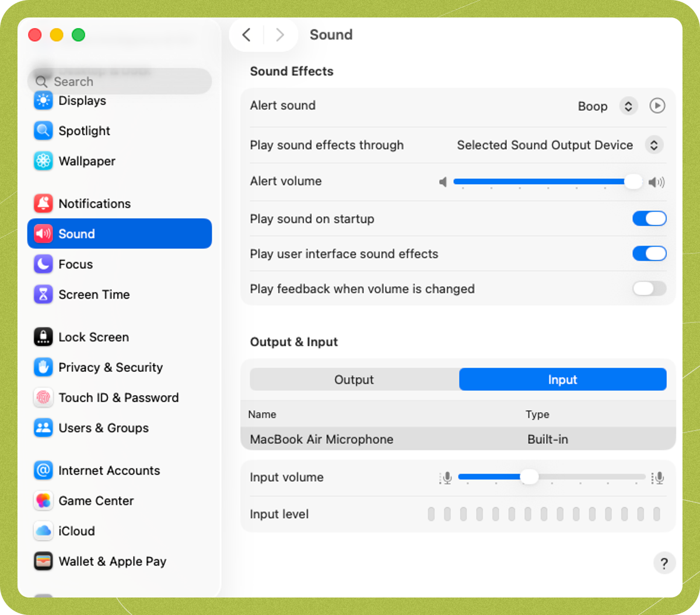Click the loud speaker icon beside Alert volume

click(656, 182)
